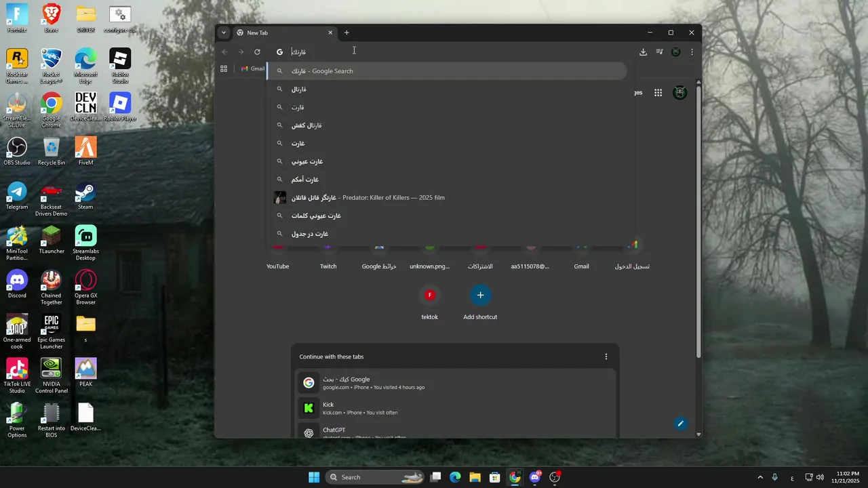Open Microsoft Edge from the taskbar

click(455, 477)
